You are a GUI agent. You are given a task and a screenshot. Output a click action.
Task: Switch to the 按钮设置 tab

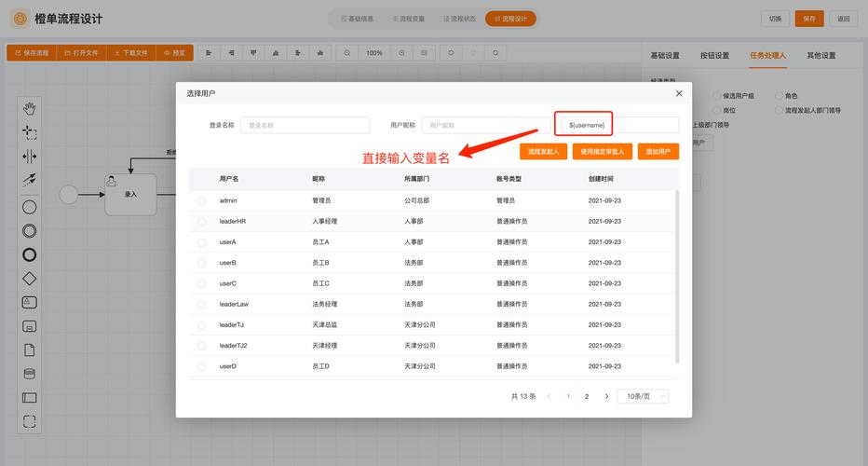click(714, 56)
